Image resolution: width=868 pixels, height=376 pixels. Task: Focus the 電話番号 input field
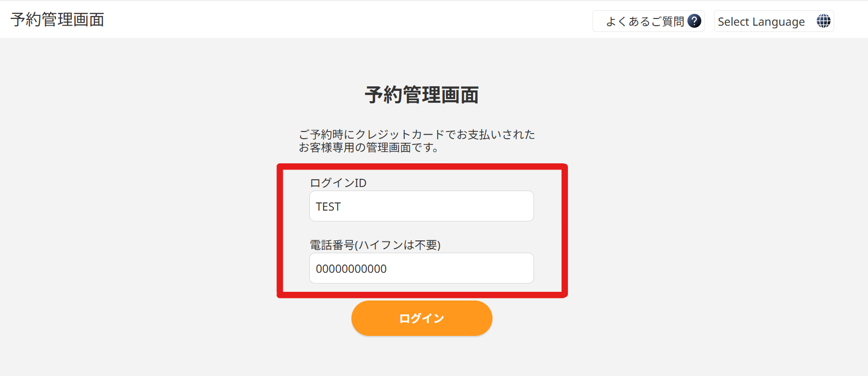(x=422, y=268)
